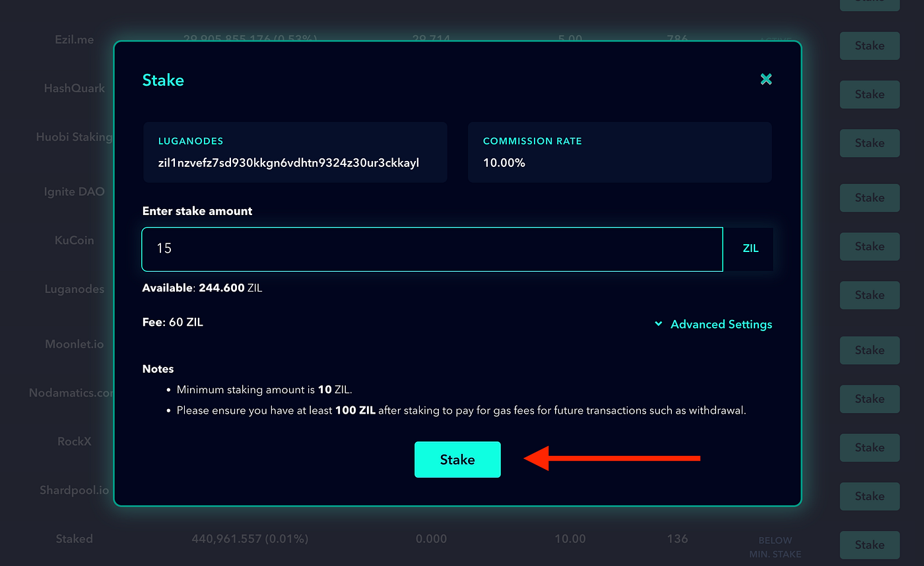Image resolution: width=924 pixels, height=566 pixels.
Task: Click background Stake button for KuCoin
Action: [x=869, y=247]
